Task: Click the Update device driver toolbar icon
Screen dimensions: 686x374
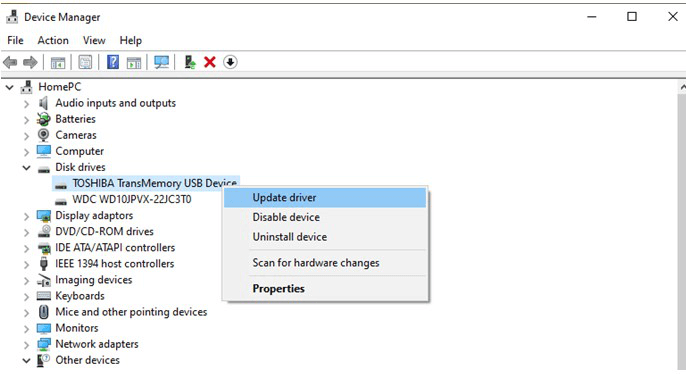Action: click(190, 62)
